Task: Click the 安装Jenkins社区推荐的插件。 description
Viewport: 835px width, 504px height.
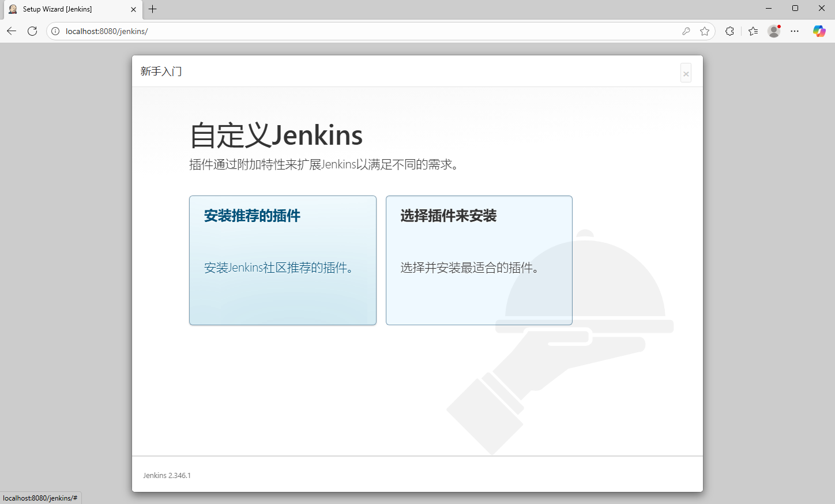Action: [x=279, y=268]
